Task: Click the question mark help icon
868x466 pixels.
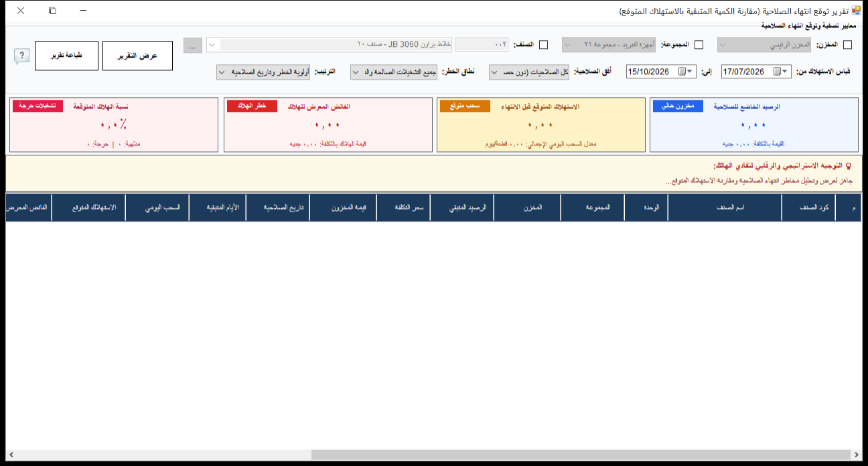Action: coord(21,56)
